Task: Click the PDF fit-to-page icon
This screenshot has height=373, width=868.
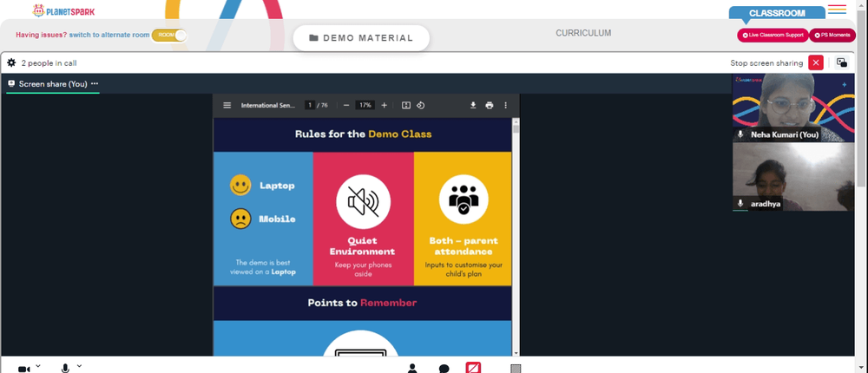Action: 405,105
